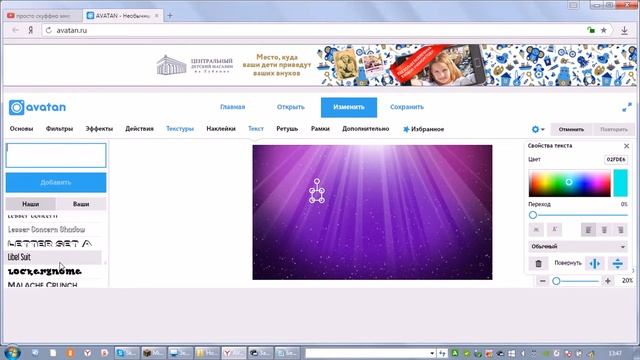Screen dimensions: 640x360
Task: Reload the page
Action: tap(49, 30)
